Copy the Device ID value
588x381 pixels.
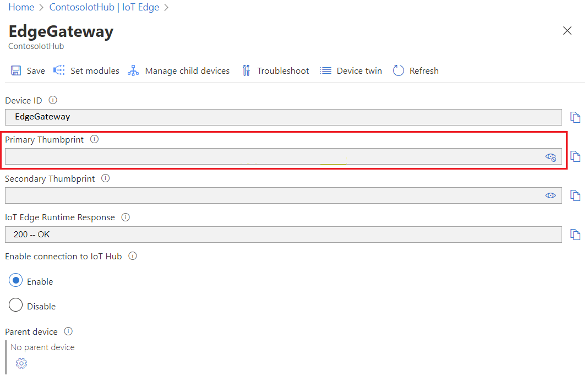[575, 117]
